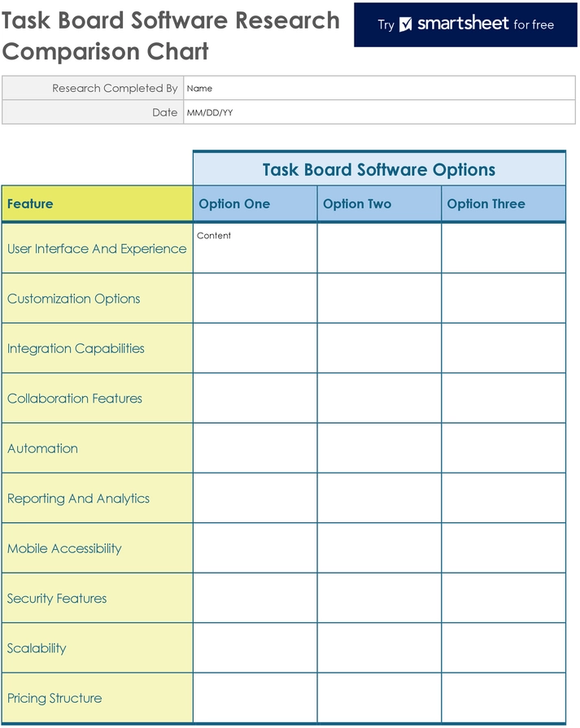Click Option Three cell for Automation
The width and height of the screenshot is (580, 728).
(504, 448)
